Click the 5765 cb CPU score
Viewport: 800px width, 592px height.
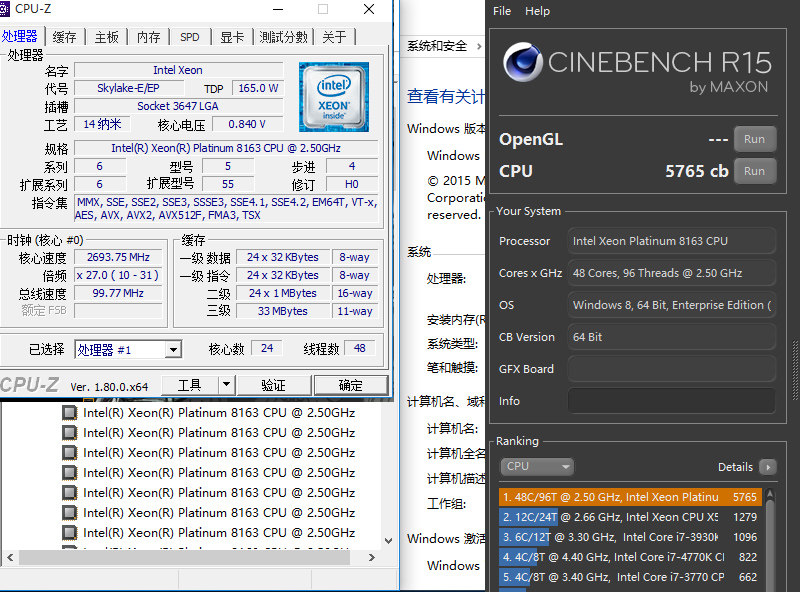click(x=696, y=171)
